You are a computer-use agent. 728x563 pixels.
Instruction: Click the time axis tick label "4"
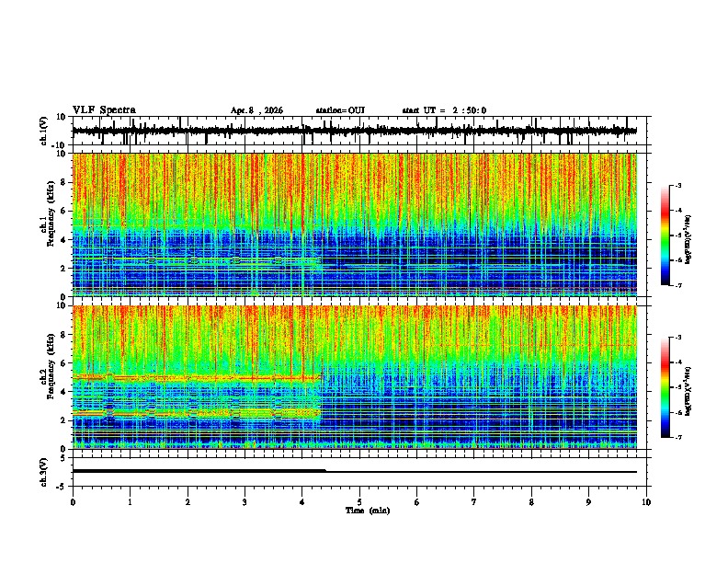click(302, 502)
